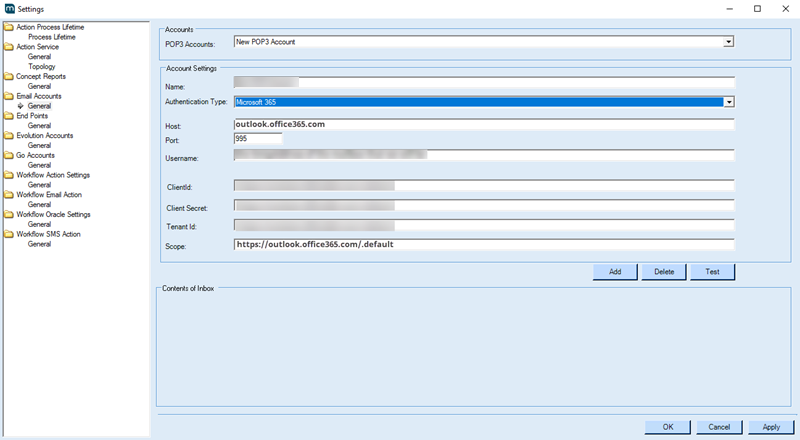Viewport: 800px width, 440px height.
Task: Click the Evolution Accounts folder icon
Action: click(9, 135)
